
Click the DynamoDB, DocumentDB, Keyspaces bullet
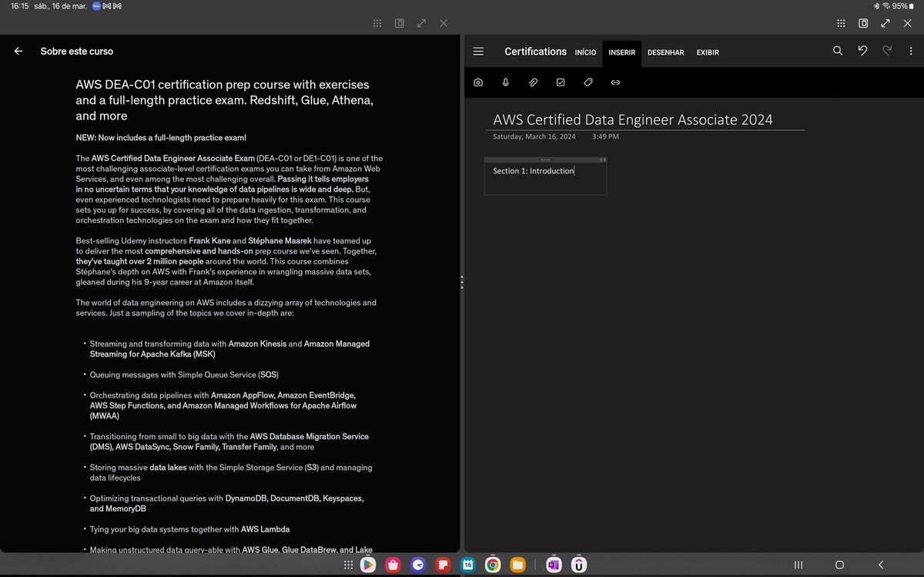coord(226,504)
